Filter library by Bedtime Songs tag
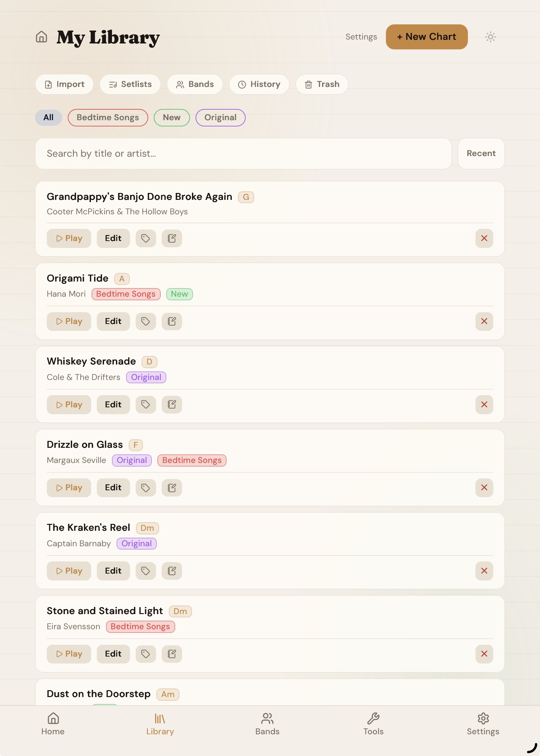This screenshot has height=756, width=540. point(108,117)
